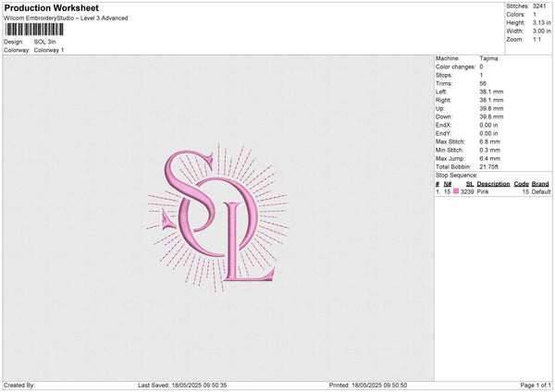Click the Machine value Tajima
The image size is (555, 392).
tap(488, 59)
